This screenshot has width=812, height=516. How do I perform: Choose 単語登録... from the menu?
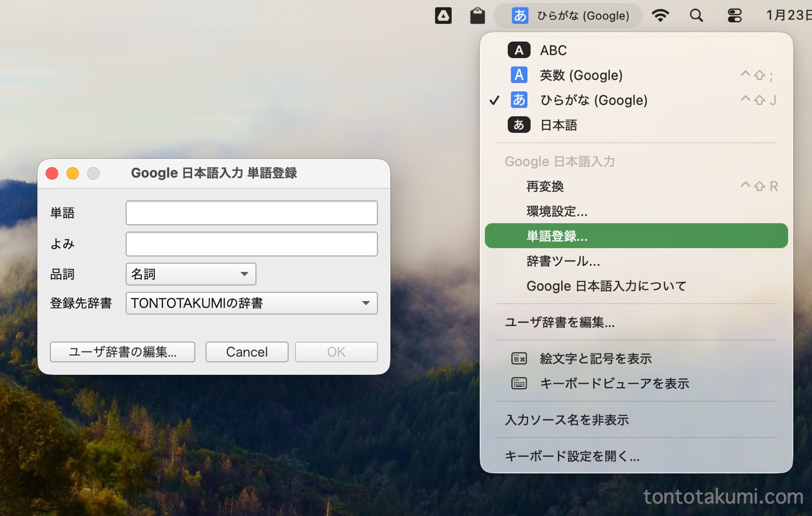557,236
